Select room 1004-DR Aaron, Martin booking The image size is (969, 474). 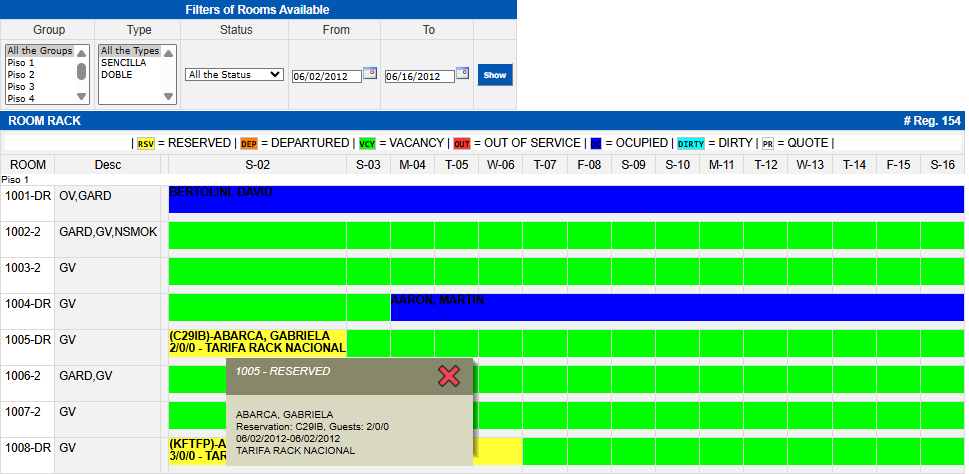(x=676, y=307)
